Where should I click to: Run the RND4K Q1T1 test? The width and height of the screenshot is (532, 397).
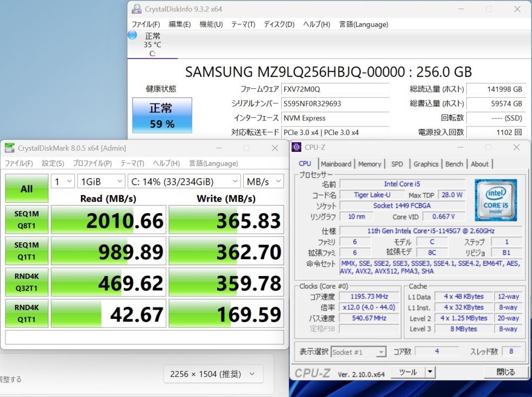coord(27,313)
